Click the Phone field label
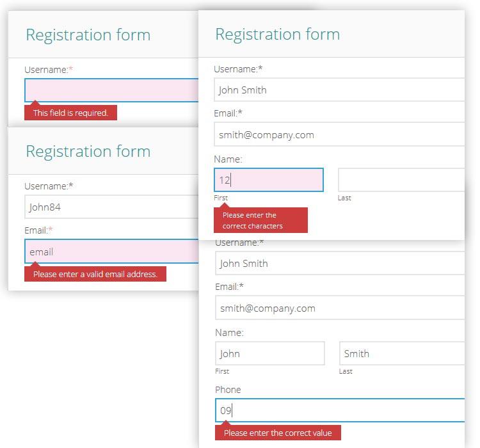480x448 pixels. coord(228,390)
